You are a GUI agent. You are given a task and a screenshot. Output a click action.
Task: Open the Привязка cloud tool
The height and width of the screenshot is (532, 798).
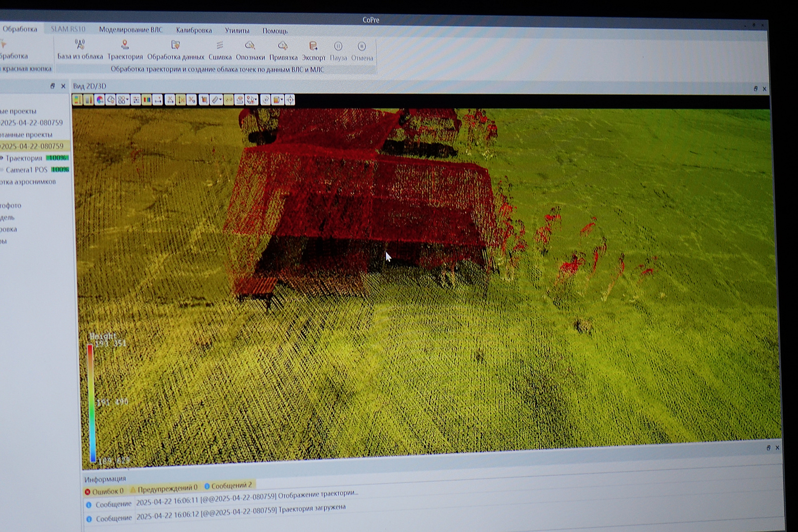pyautogui.click(x=283, y=46)
